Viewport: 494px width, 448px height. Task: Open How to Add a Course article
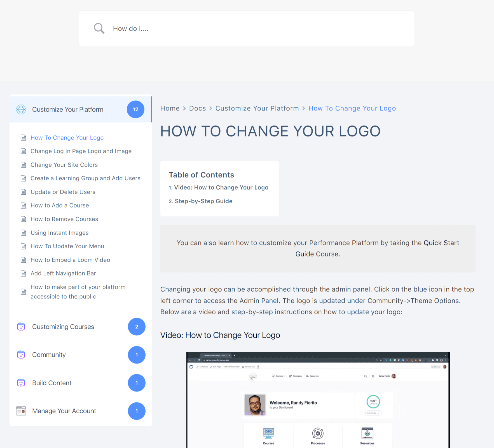tap(60, 205)
